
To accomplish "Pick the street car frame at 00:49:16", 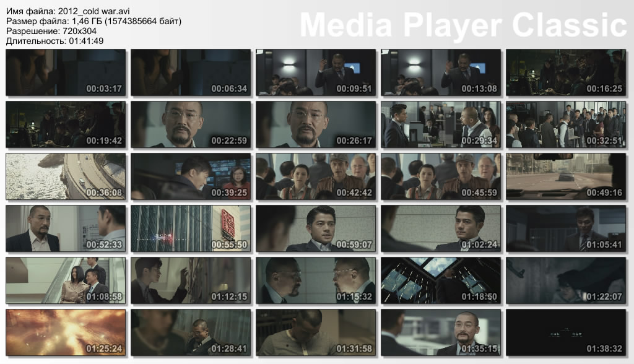I will pos(566,176).
